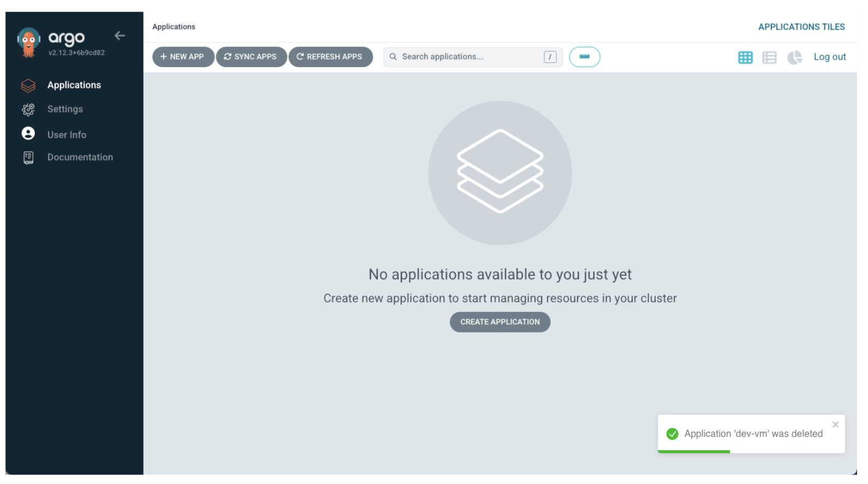The width and height of the screenshot is (868, 484).
Task: Click the version text v2.12.3+6b9cd82
Action: click(76, 53)
